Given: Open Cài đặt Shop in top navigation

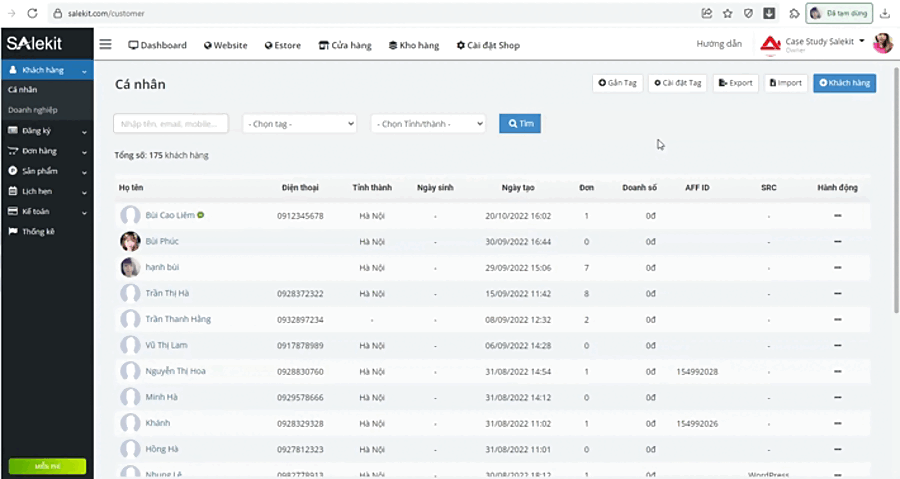Looking at the screenshot, I should (x=488, y=45).
